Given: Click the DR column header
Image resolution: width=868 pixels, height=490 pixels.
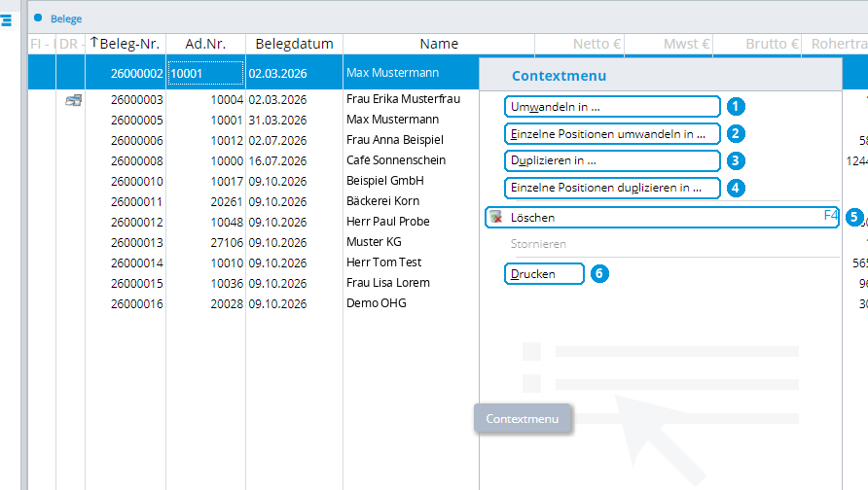Looking at the screenshot, I should click(x=71, y=44).
